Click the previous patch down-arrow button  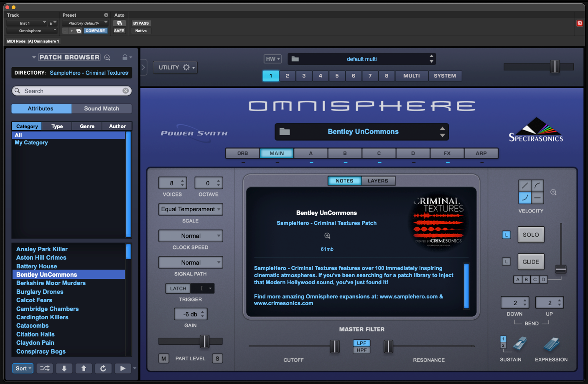point(64,368)
